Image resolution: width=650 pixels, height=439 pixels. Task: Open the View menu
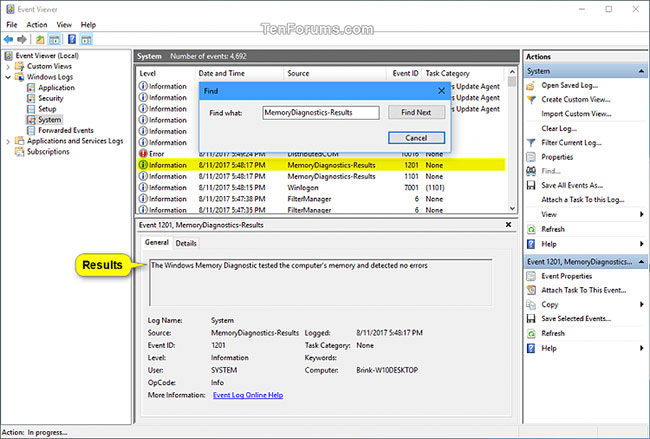coord(64,25)
